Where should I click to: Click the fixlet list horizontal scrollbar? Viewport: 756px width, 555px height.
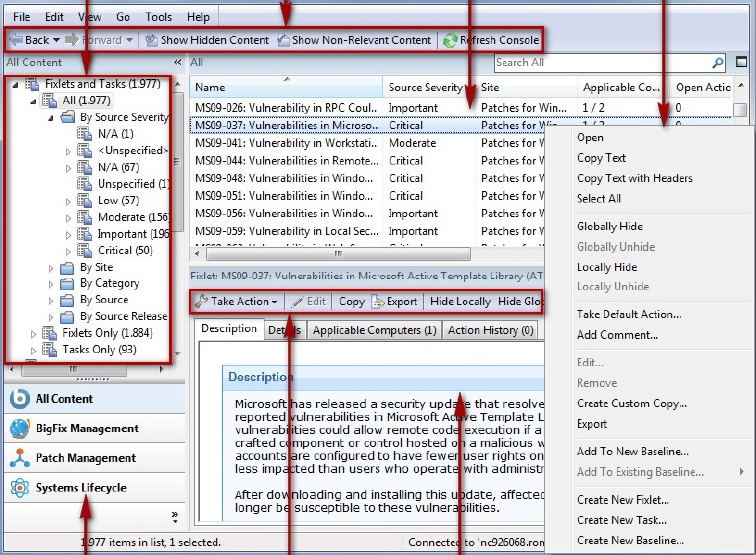(338, 254)
